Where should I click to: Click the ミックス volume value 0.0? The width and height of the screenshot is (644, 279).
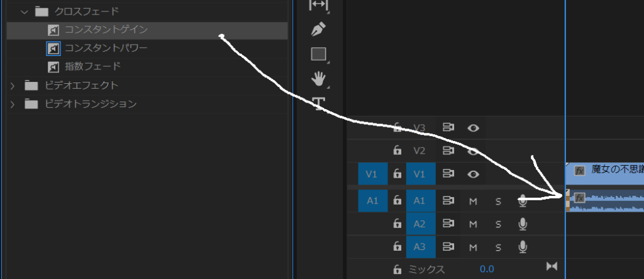(487, 269)
